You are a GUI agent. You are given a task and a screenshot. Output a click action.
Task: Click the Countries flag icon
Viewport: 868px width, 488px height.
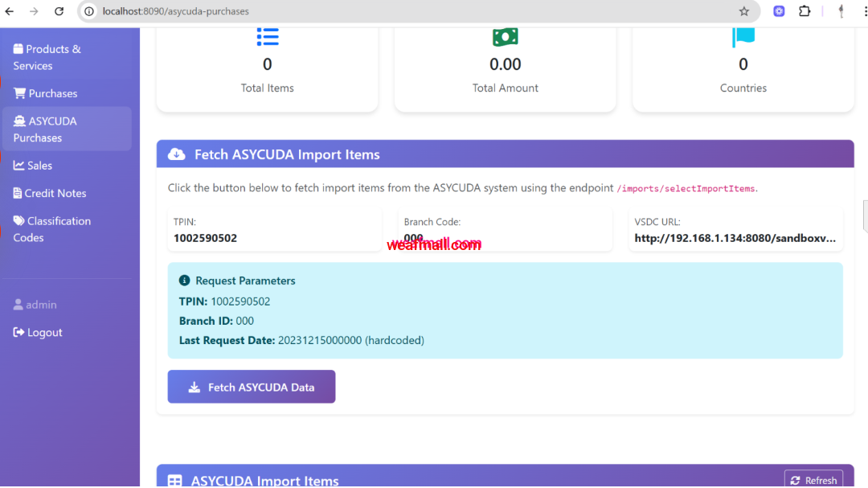(743, 36)
